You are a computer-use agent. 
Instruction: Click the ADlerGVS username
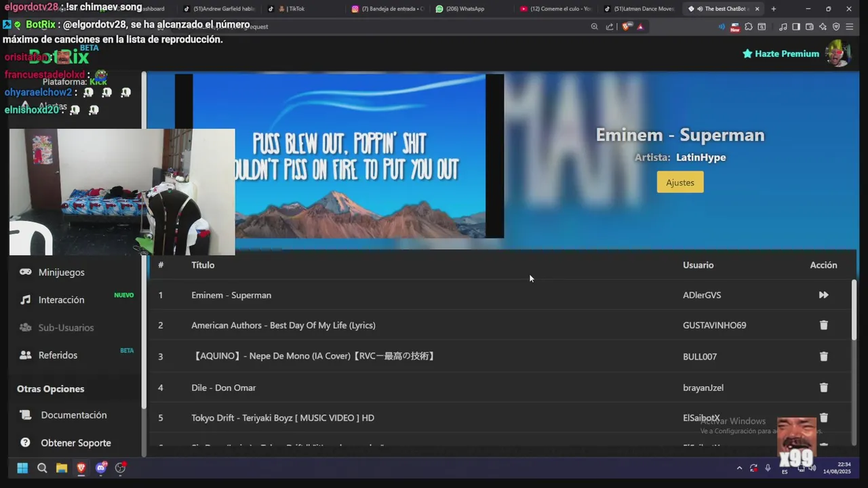coord(702,295)
